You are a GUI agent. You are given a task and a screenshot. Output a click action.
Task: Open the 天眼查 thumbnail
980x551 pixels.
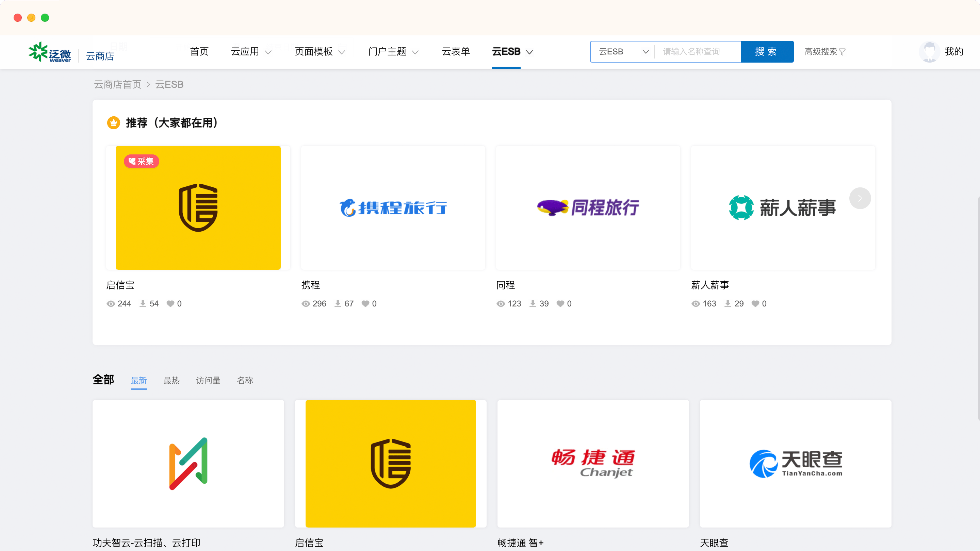click(x=796, y=464)
